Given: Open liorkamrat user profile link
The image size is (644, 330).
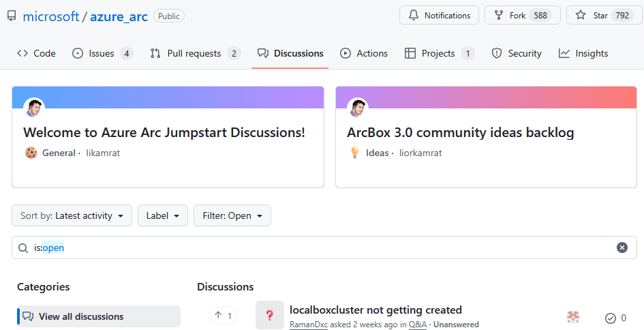Looking at the screenshot, I should click(x=420, y=153).
